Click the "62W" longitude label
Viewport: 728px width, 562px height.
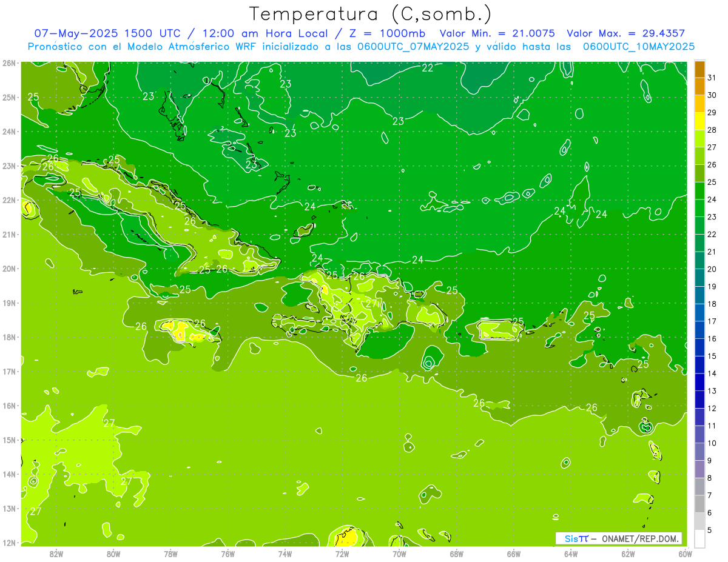click(629, 554)
